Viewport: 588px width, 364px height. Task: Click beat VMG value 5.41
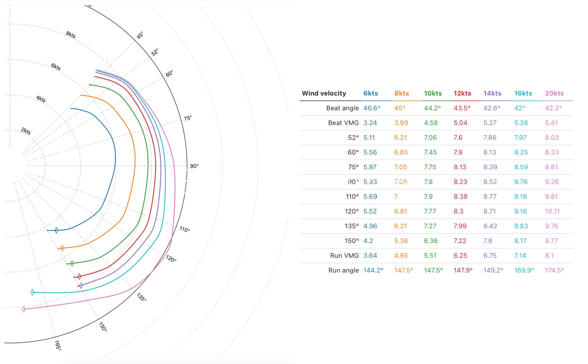[x=551, y=123]
